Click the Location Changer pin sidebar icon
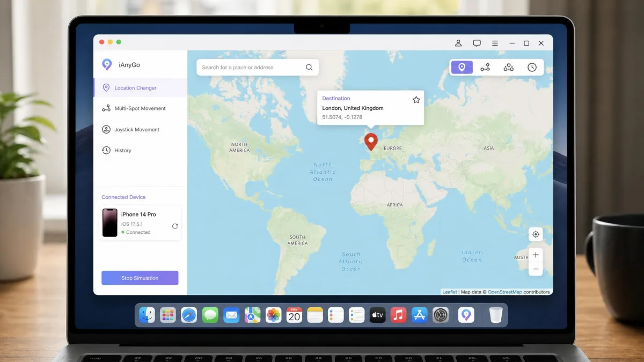This screenshot has height=362, width=644. [x=106, y=88]
